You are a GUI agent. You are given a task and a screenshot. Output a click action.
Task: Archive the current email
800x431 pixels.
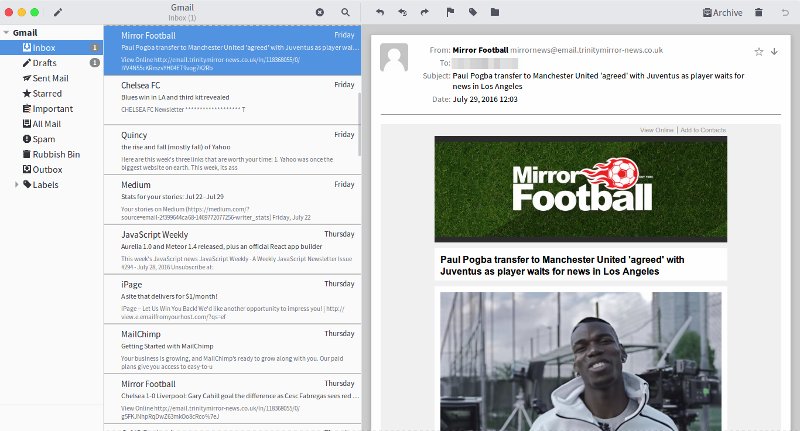tap(722, 12)
